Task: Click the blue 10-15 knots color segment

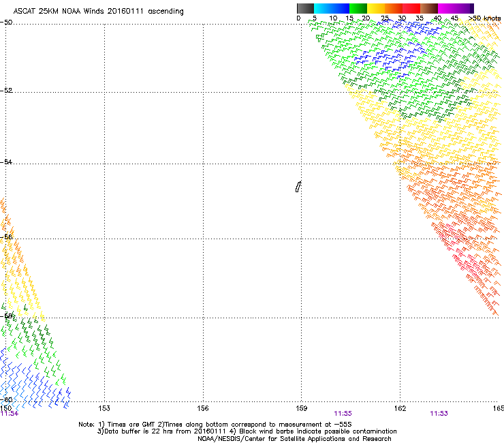Action: coord(341,8)
